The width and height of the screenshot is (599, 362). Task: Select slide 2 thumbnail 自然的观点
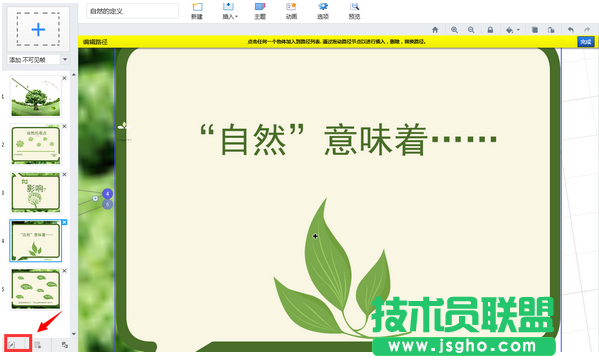(36, 145)
